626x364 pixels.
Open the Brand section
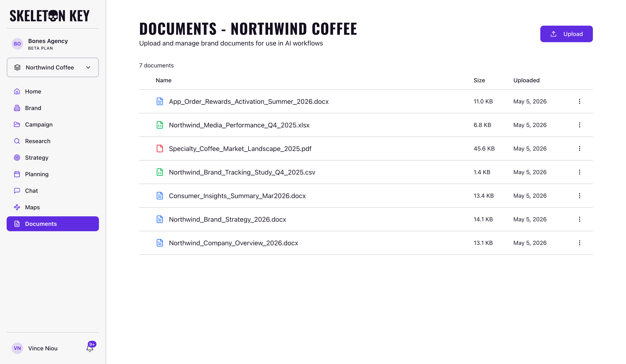pos(53,108)
